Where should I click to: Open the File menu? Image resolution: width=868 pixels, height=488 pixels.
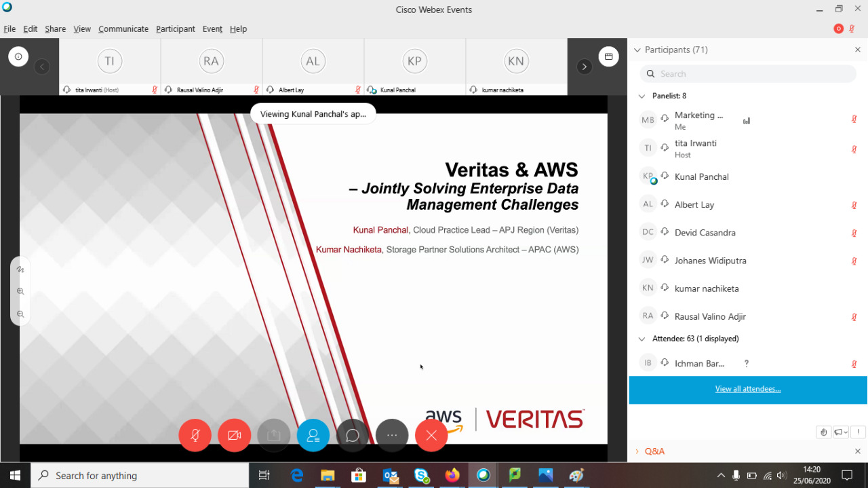pos(9,29)
